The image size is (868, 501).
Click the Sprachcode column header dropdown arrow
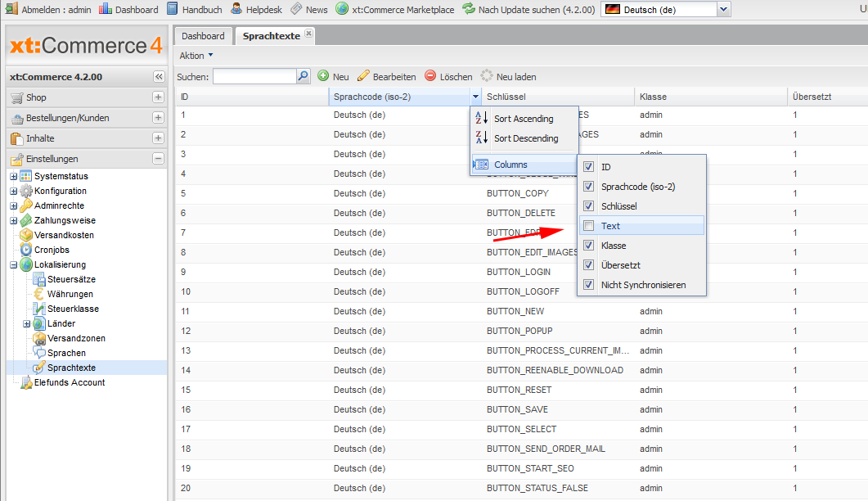point(475,97)
